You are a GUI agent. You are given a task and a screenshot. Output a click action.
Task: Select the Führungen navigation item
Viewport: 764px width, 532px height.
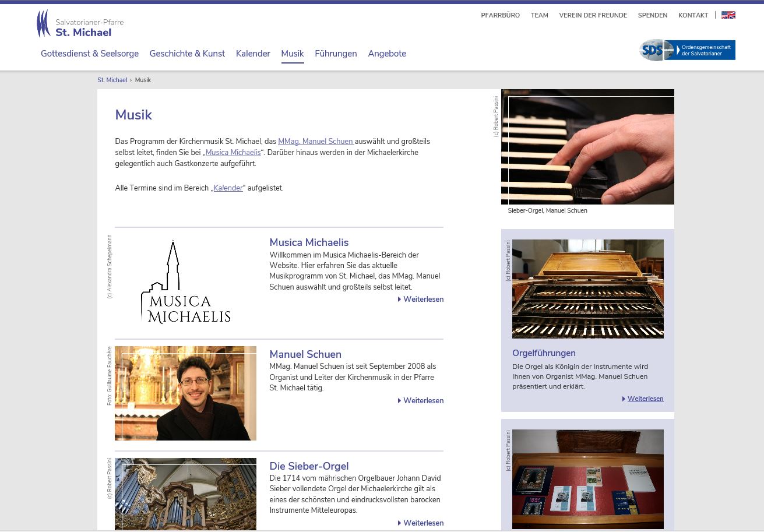336,54
